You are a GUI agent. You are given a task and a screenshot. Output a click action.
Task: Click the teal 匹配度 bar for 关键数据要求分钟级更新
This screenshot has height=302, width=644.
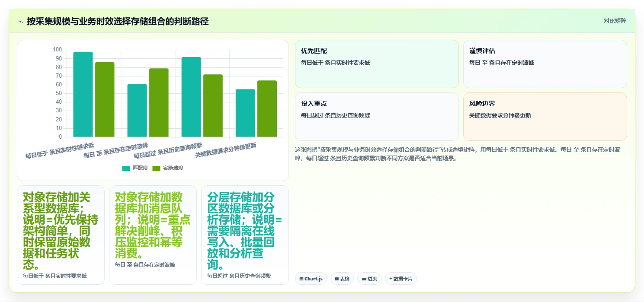click(x=245, y=113)
